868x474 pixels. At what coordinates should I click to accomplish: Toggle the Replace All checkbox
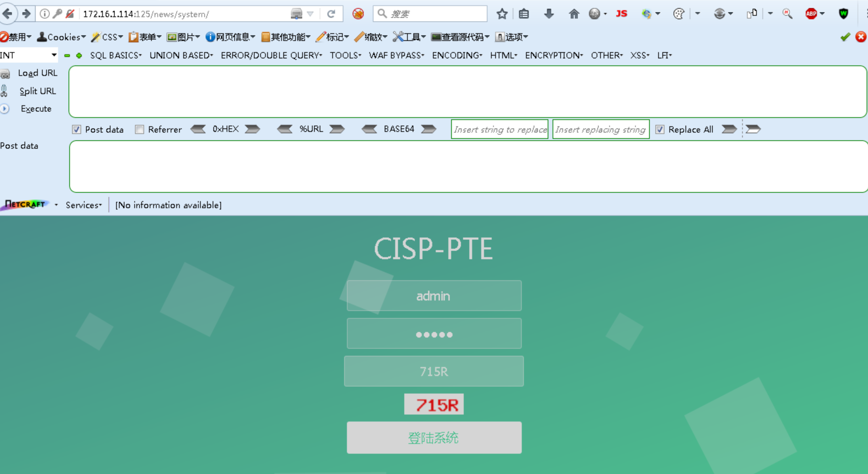point(660,129)
